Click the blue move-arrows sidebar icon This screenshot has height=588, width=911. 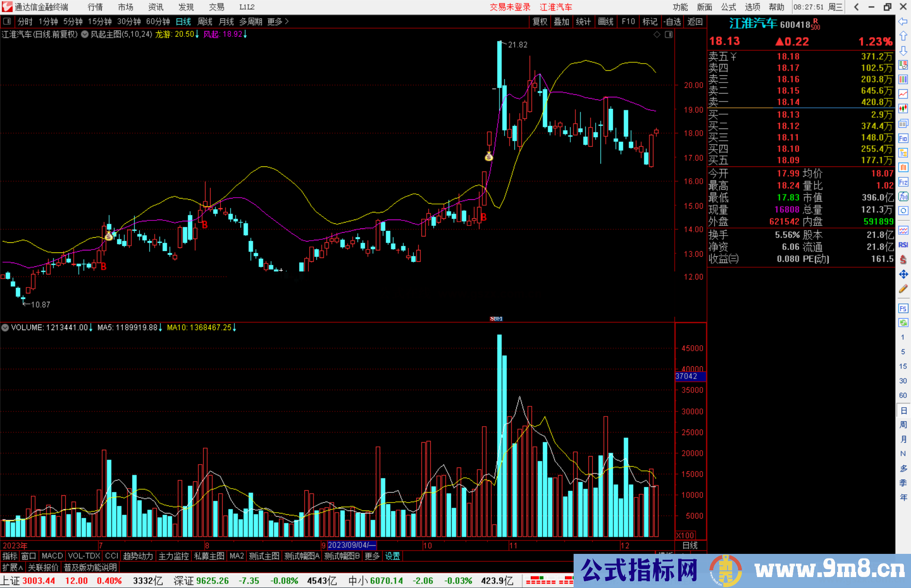903,274
